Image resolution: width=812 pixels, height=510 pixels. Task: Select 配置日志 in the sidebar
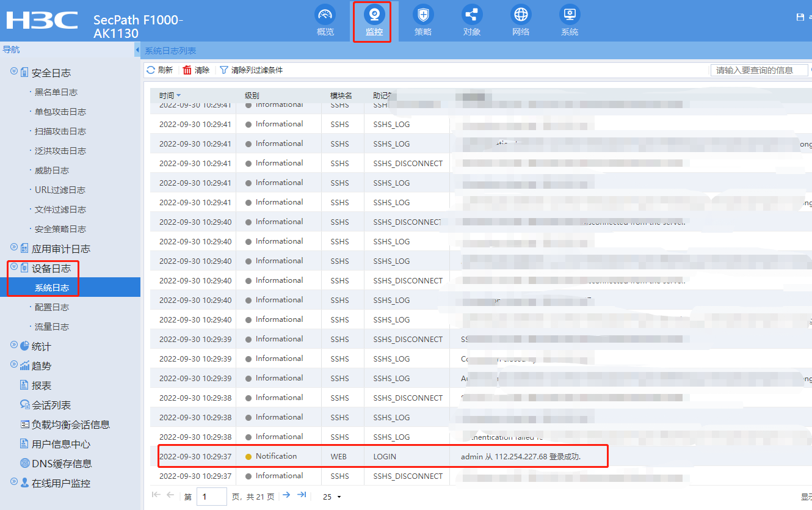(x=52, y=307)
